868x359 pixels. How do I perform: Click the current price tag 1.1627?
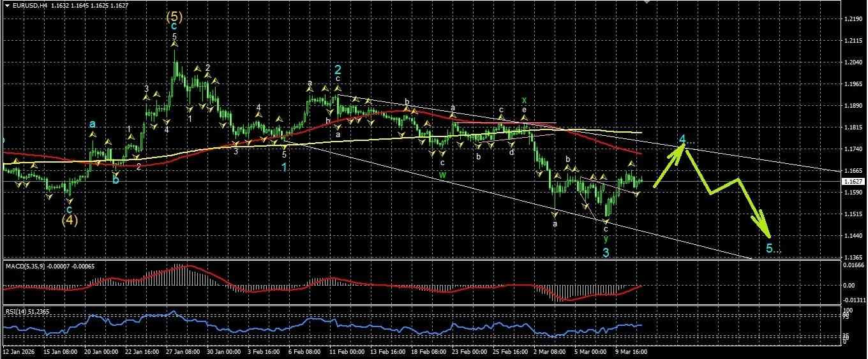853,182
